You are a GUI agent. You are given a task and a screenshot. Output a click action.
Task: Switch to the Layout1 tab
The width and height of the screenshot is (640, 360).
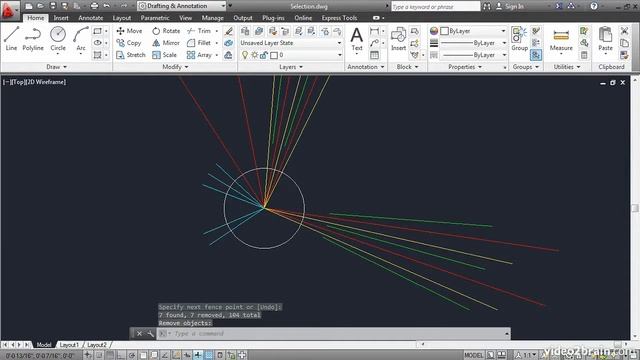pos(69,345)
